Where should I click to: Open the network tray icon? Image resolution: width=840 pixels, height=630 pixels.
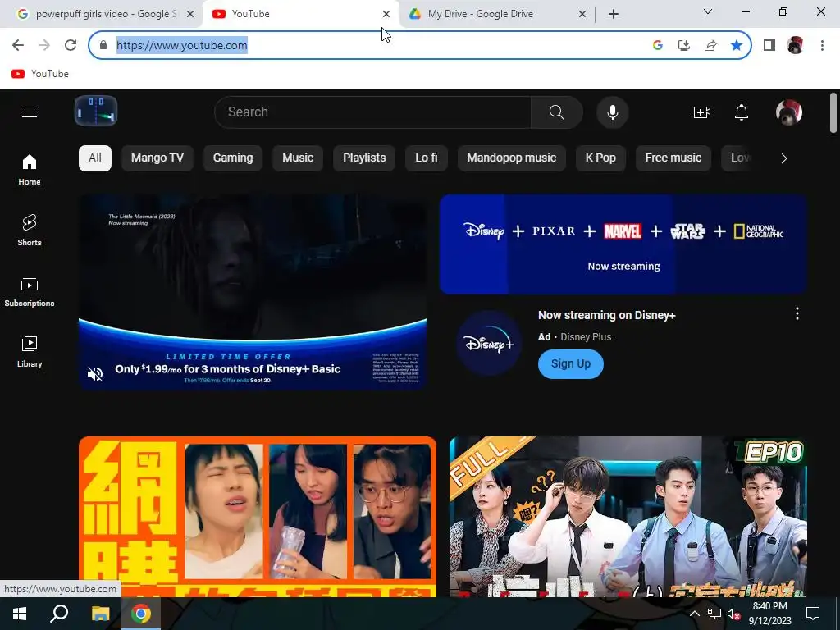click(x=714, y=614)
